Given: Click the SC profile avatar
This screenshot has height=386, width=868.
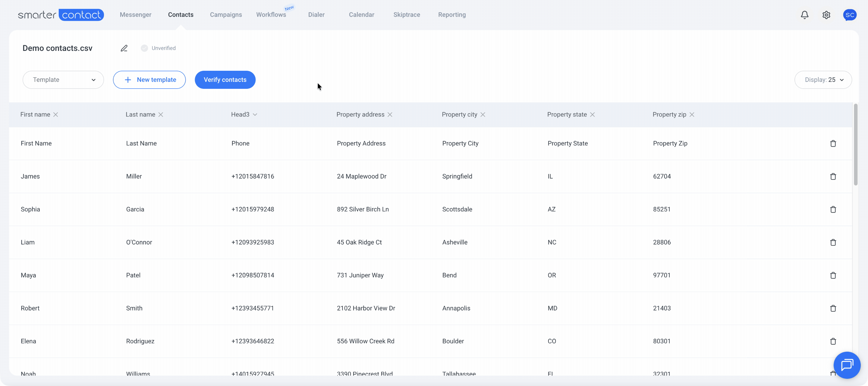Looking at the screenshot, I should pyautogui.click(x=850, y=15).
